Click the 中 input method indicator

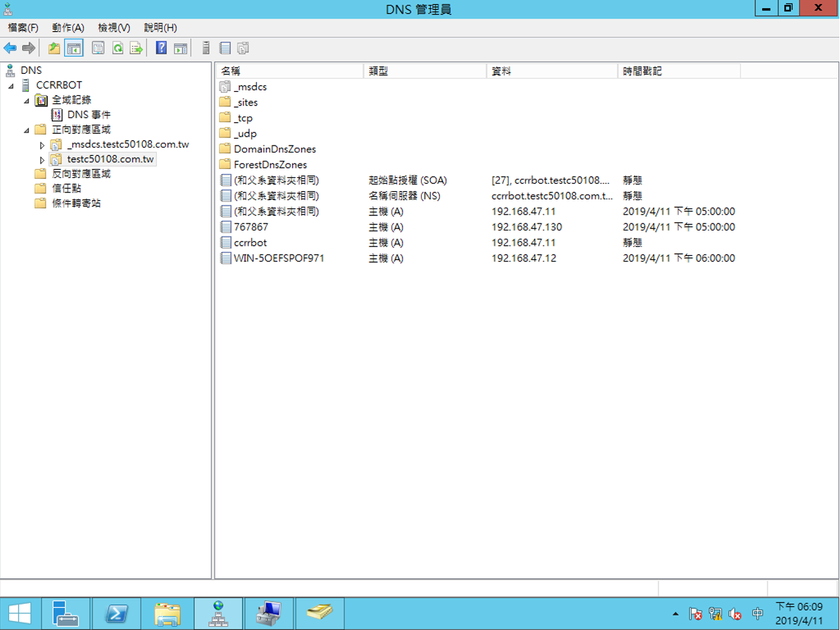(x=757, y=613)
